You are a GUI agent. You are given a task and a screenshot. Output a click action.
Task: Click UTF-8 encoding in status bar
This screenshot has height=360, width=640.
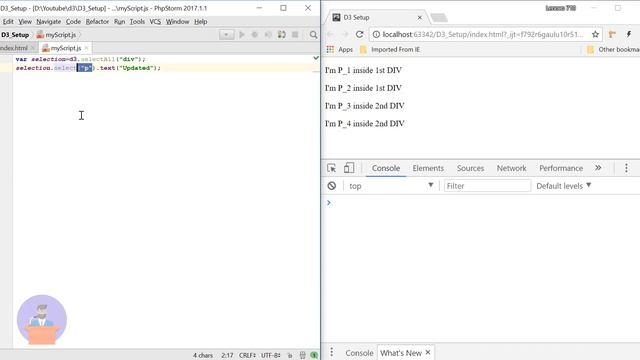[270, 356]
